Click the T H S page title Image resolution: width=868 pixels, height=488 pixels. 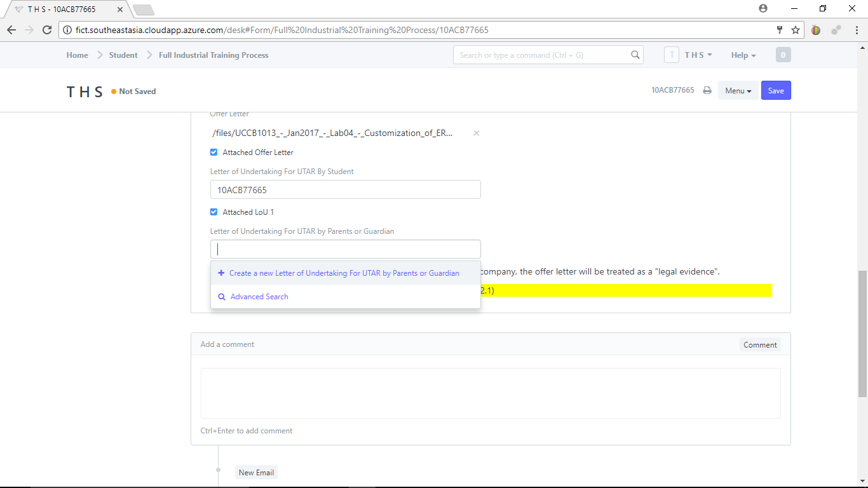[85, 91]
